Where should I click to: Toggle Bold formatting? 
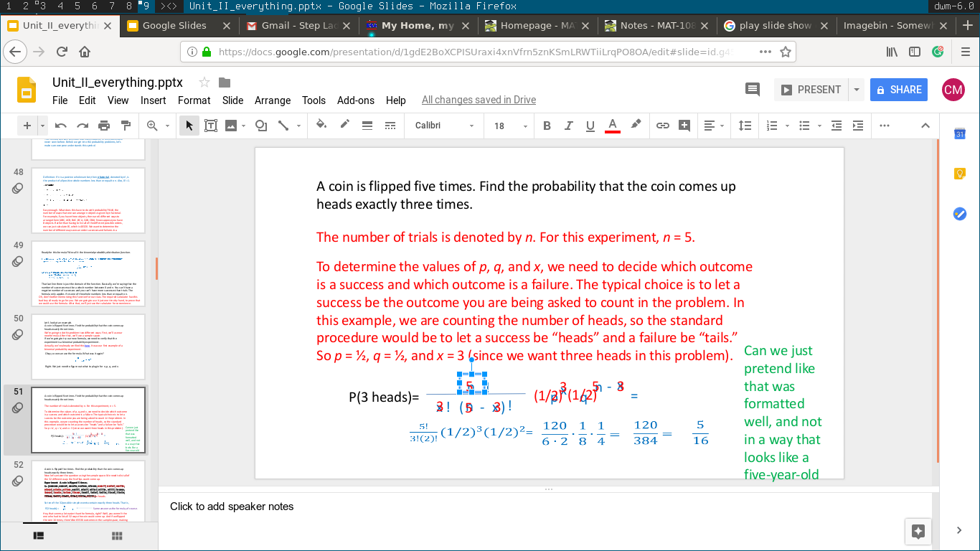[x=547, y=126]
